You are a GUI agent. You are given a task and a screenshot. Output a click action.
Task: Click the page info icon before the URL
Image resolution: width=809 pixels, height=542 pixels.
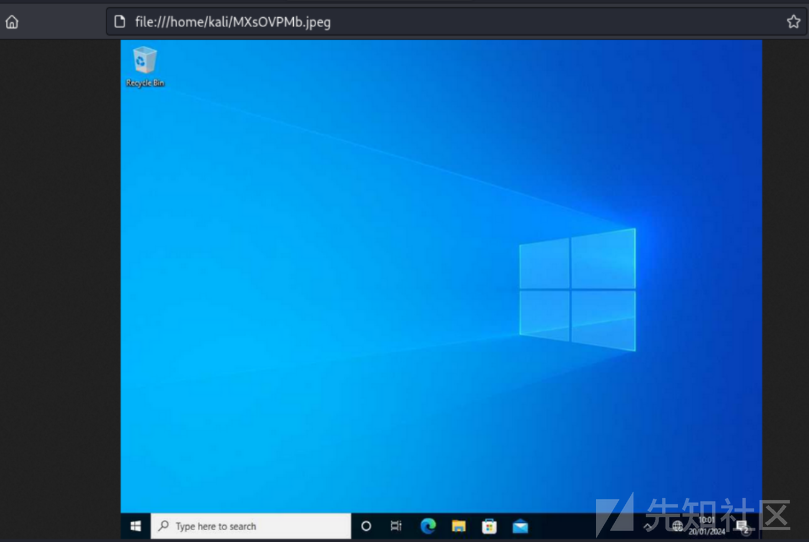click(120, 22)
